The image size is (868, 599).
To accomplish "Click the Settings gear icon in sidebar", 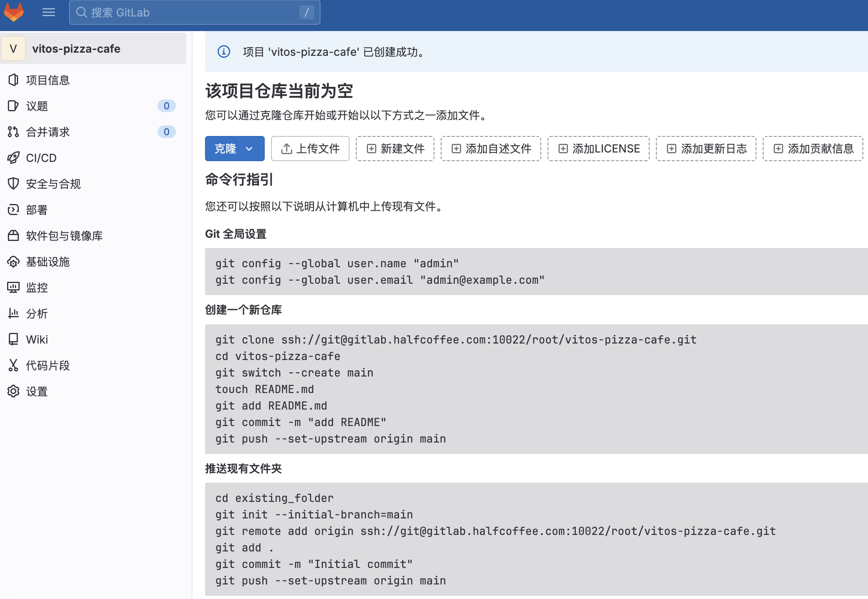I will [13, 391].
